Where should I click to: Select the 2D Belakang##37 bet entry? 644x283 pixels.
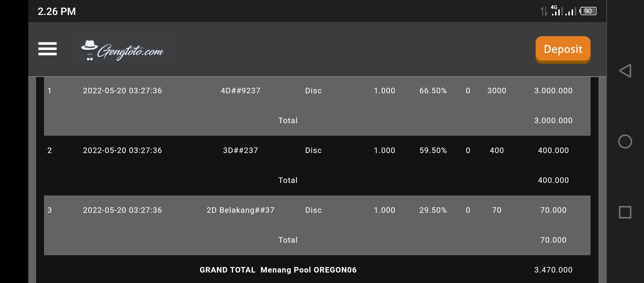click(x=241, y=210)
